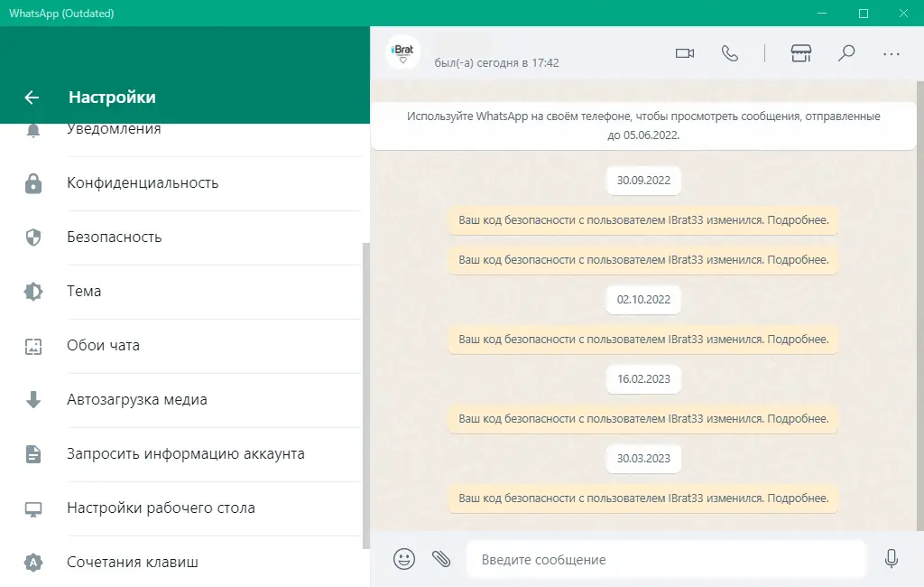The height and width of the screenshot is (587, 924).
Task: Click Подробнее in first 30.09.2022 security notice
Action: pos(798,220)
